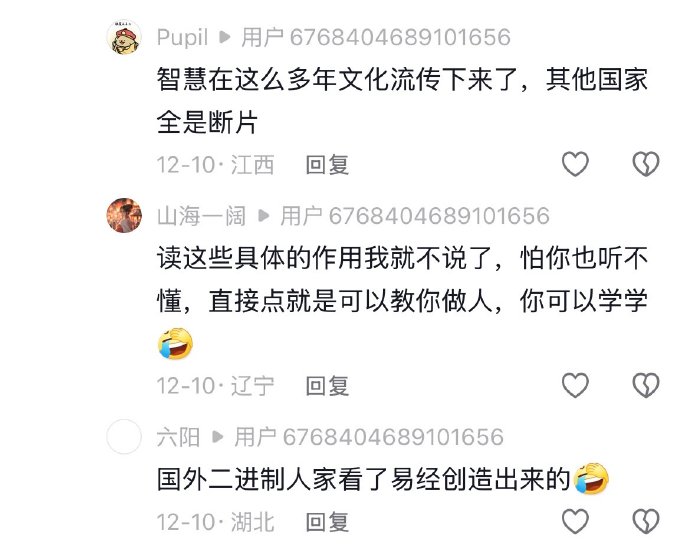Like Pupil's comment with heart icon
This screenshot has width=690, height=549.
tap(575, 164)
